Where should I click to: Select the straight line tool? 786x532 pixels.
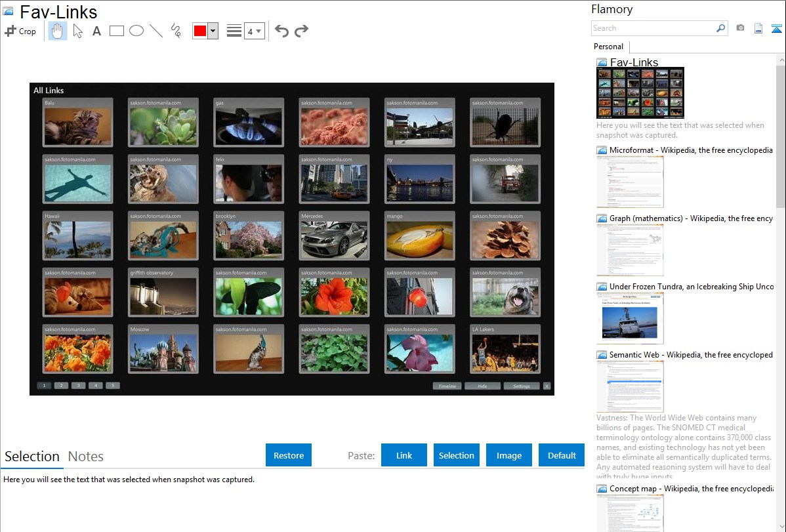pyautogui.click(x=156, y=31)
